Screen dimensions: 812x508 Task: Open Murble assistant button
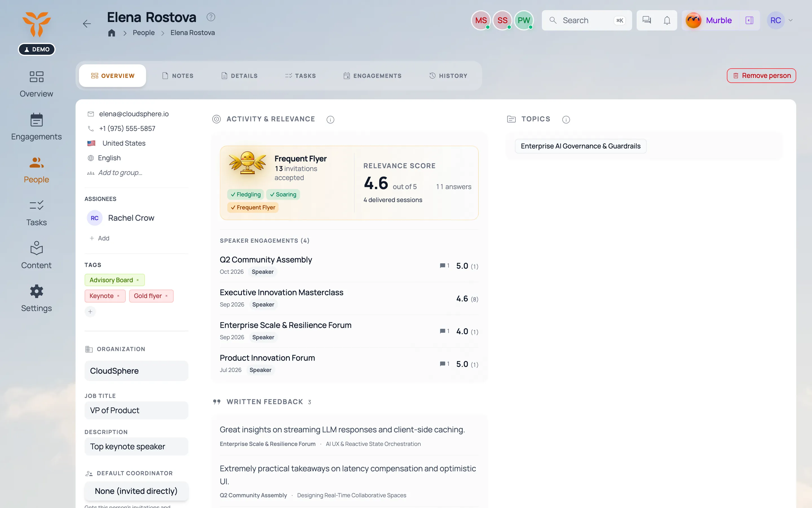[x=709, y=20]
